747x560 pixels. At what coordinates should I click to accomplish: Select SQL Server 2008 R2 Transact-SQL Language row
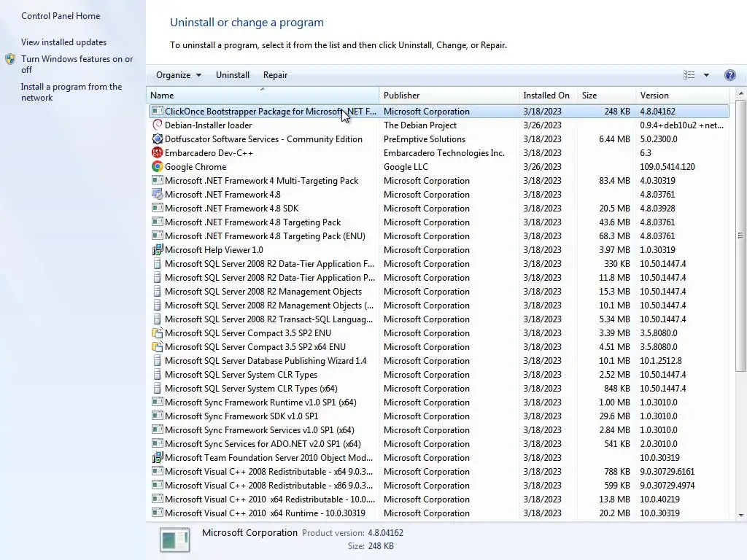438,319
